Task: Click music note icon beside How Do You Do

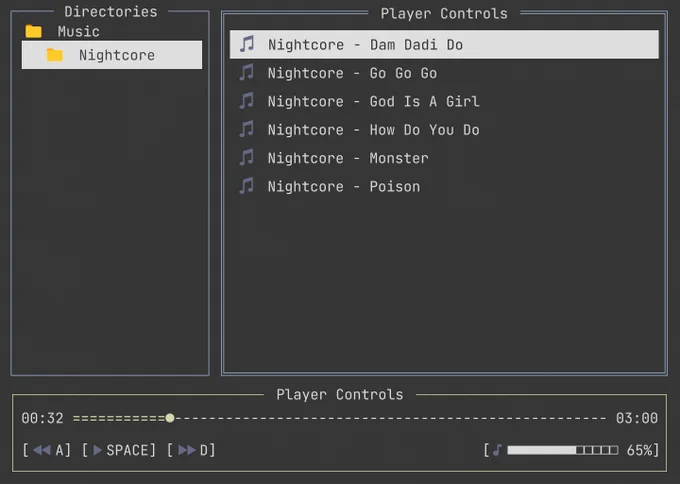Action: coord(247,129)
